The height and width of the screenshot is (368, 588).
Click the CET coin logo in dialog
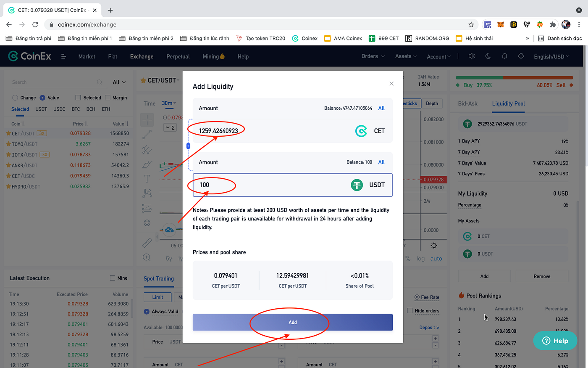coord(361,131)
